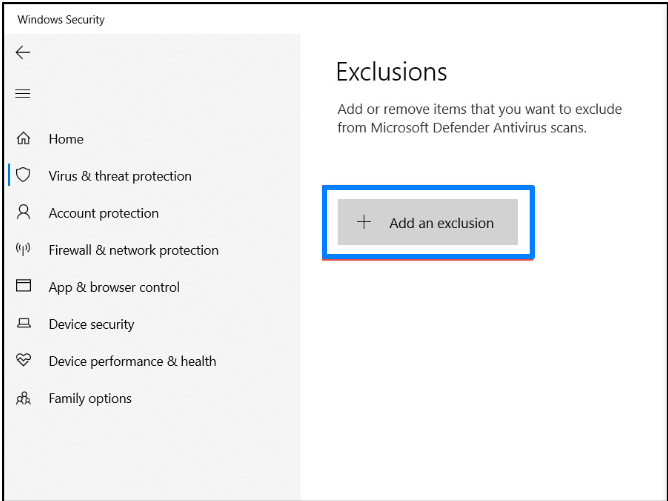
Task: Open Device performance & health label
Action: pos(132,361)
